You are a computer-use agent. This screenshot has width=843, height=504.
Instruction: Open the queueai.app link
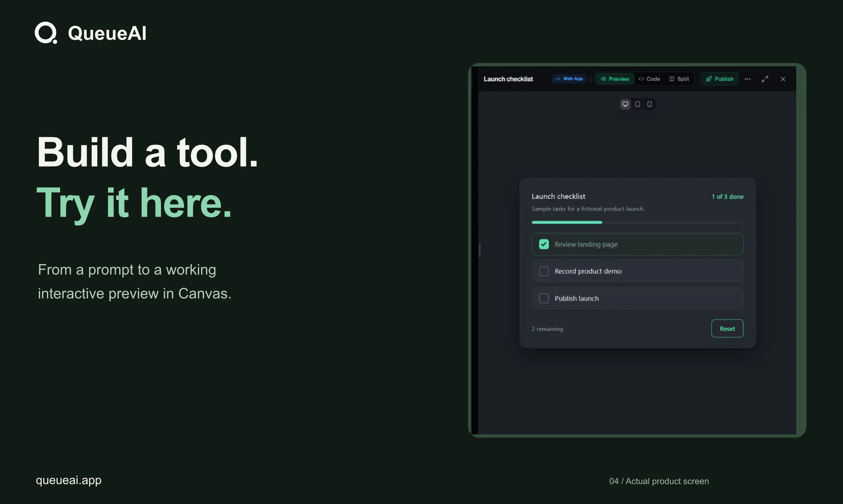[69, 480]
